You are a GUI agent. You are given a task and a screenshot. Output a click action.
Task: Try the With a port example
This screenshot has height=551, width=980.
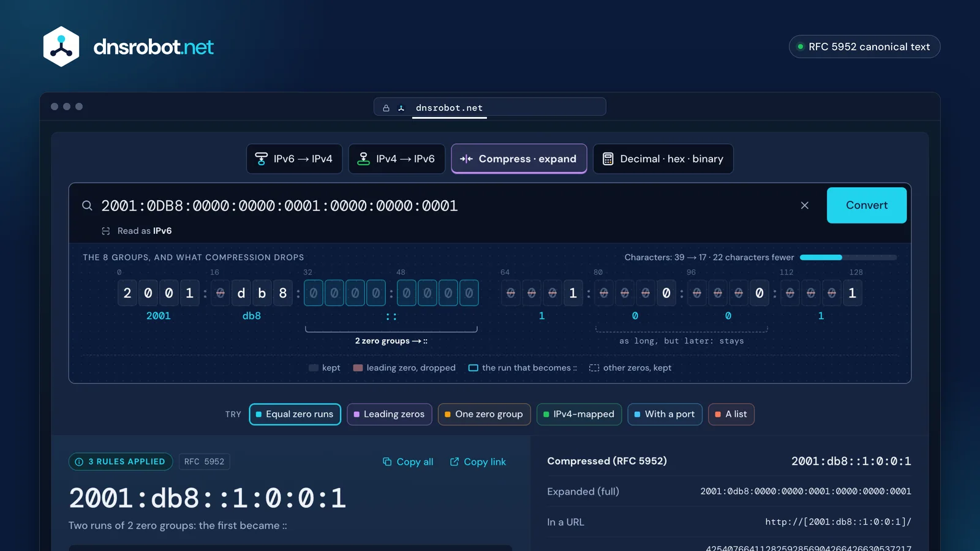pos(665,414)
